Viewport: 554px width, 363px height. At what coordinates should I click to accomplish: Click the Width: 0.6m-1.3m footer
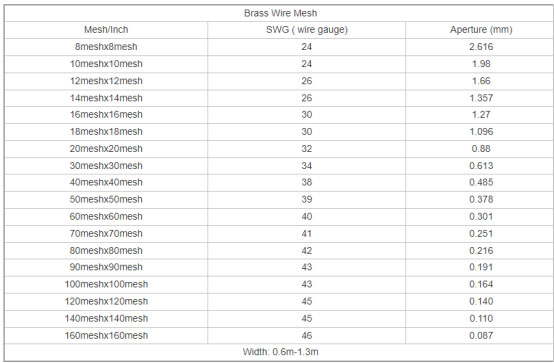(280, 352)
